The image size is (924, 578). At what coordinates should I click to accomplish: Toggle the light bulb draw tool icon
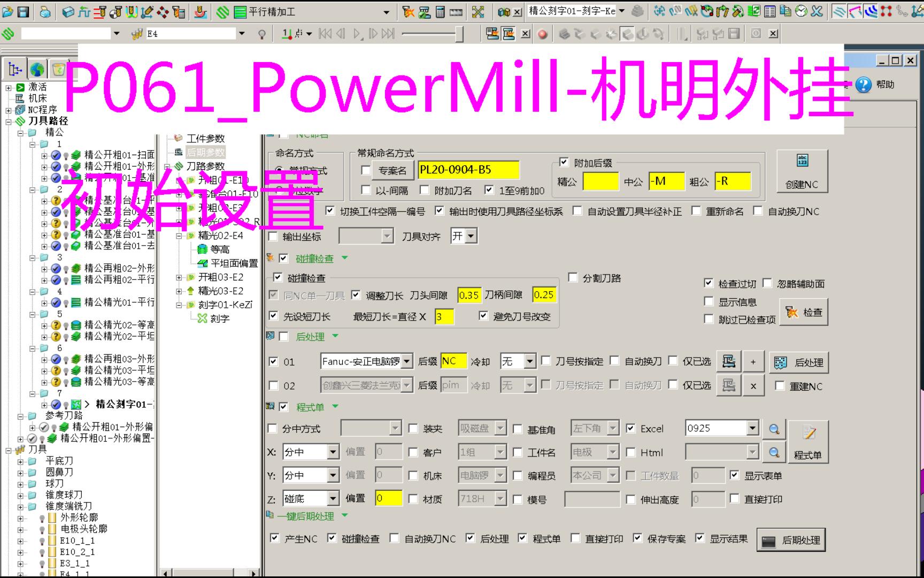[x=261, y=34]
